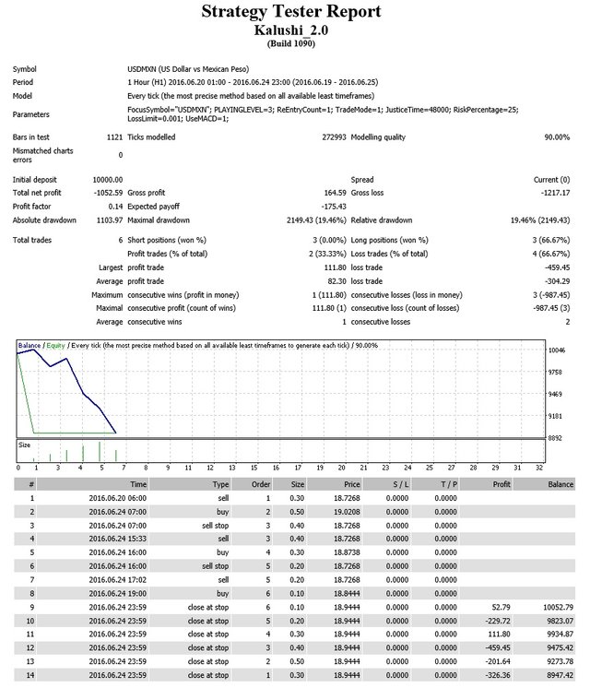The height and width of the screenshot is (700, 590).
Task: Select the Kalushi_2.0 heading
Action: coord(291,30)
